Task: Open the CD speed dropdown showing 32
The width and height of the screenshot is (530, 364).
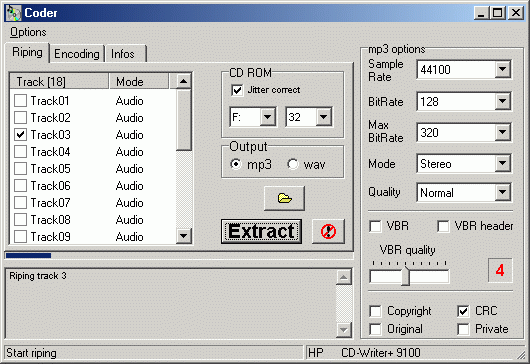Action: pyautogui.click(x=323, y=117)
